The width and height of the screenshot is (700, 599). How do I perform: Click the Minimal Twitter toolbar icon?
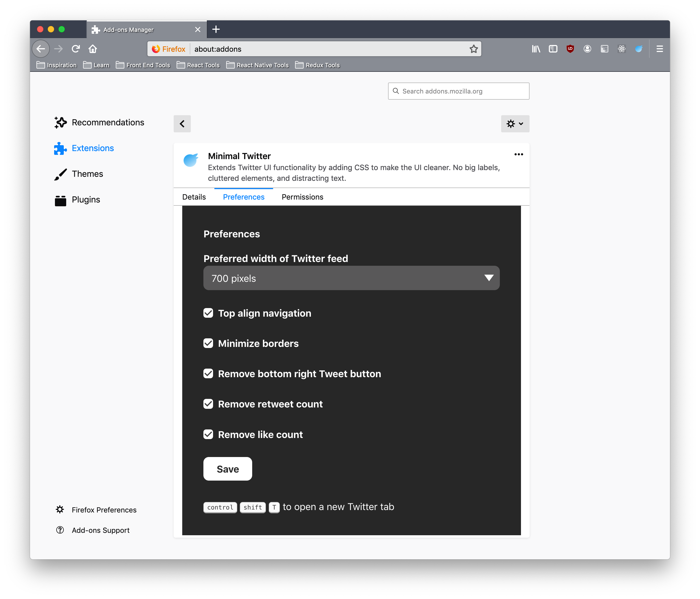[x=639, y=49]
